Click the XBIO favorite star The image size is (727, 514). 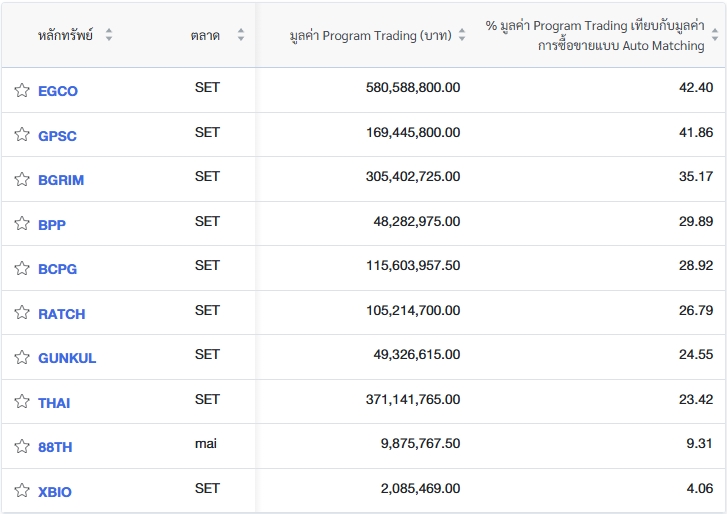pos(22,491)
